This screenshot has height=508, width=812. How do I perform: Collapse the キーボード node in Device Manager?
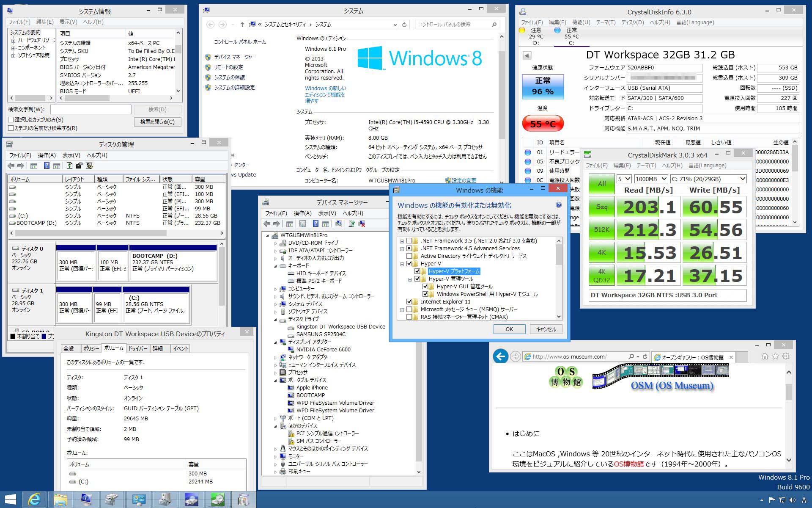[x=275, y=266]
